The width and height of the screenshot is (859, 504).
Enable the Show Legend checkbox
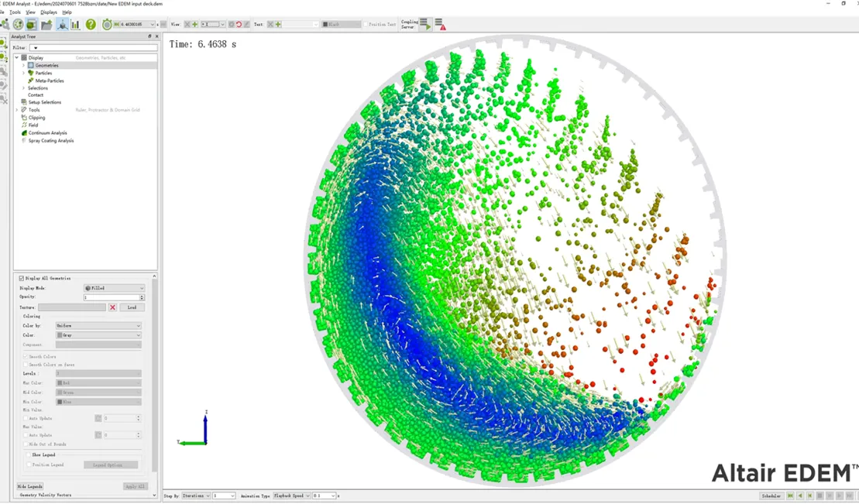pyautogui.click(x=29, y=455)
